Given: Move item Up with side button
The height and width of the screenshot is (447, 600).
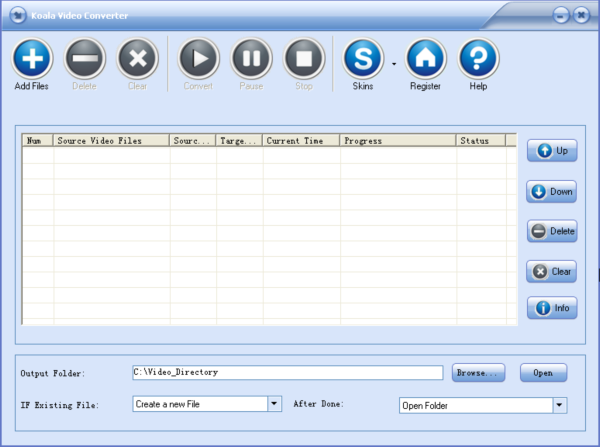Looking at the screenshot, I should tap(552, 151).
